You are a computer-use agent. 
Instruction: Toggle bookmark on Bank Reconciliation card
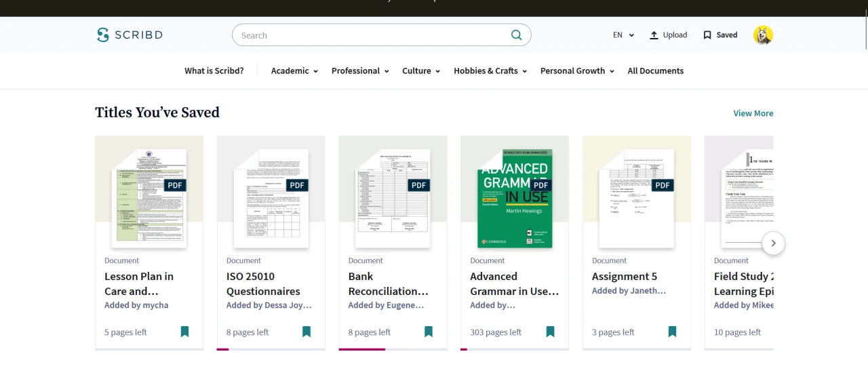(429, 332)
